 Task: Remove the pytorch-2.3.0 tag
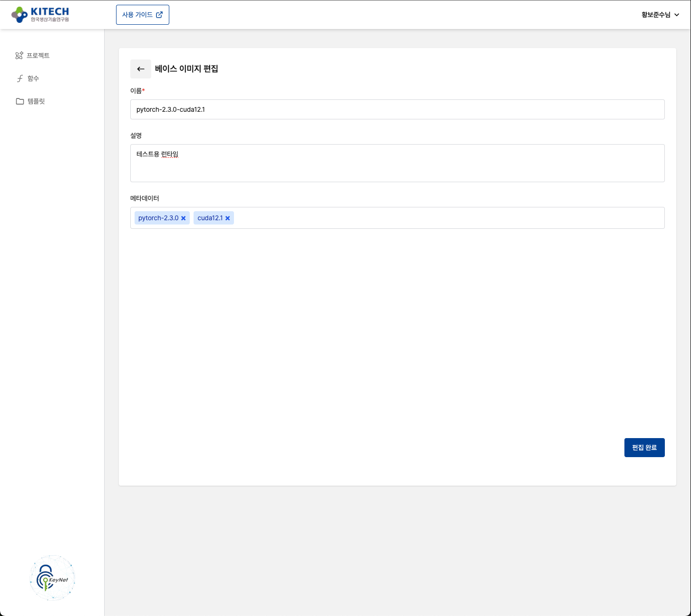pyautogui.click(x=184, y=218)
